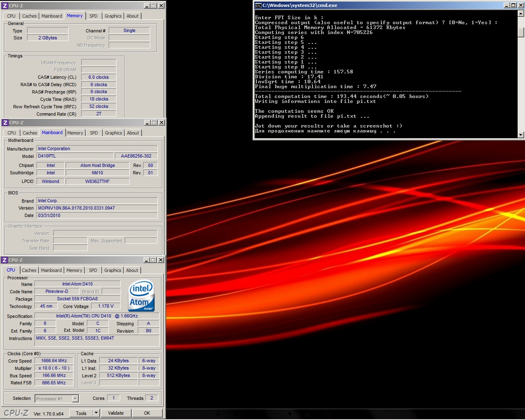Open the SPD tab in the Memory window
This screenshot has width=525, height=420.
pos(94,16)
